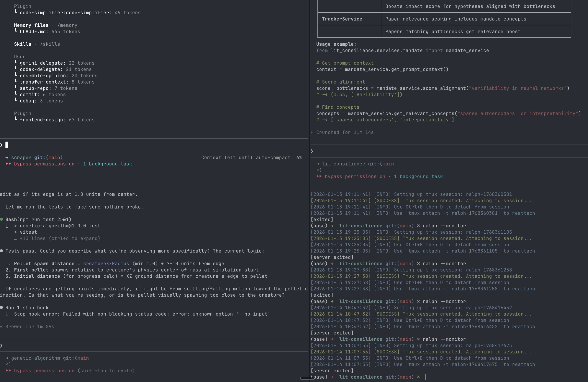This screenshot has height=382, width=588.
Task: Toggle bypass permissions in the scraper pane
Action: [44, 164]
